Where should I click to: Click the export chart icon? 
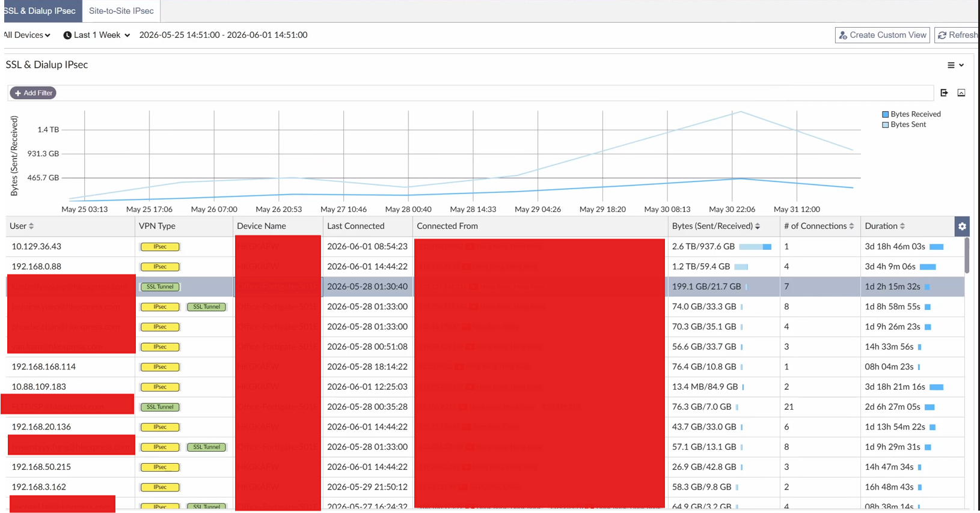[944, 93]
